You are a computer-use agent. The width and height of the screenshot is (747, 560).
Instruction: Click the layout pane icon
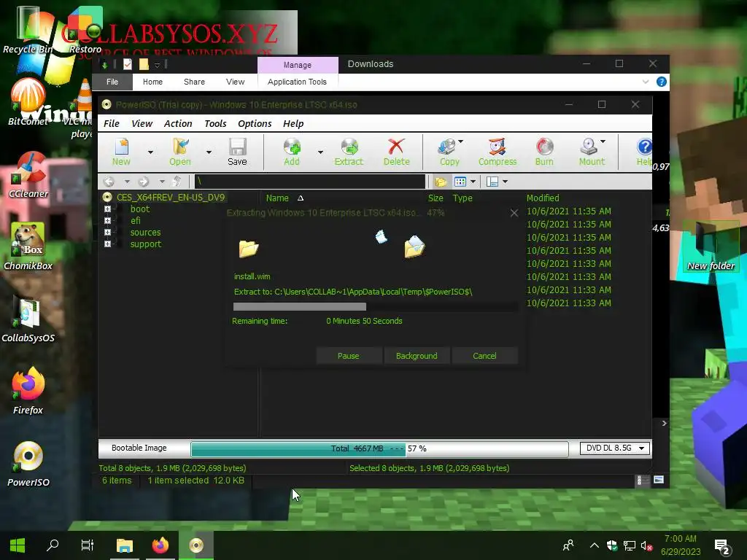tap(492, 182)
